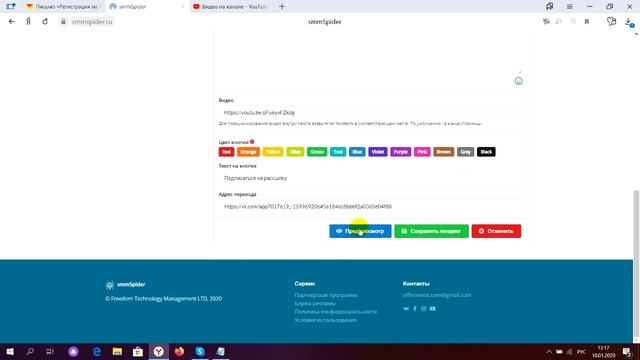
Task: Click the green Сохранить лендинг button
Action: (431, 231)
